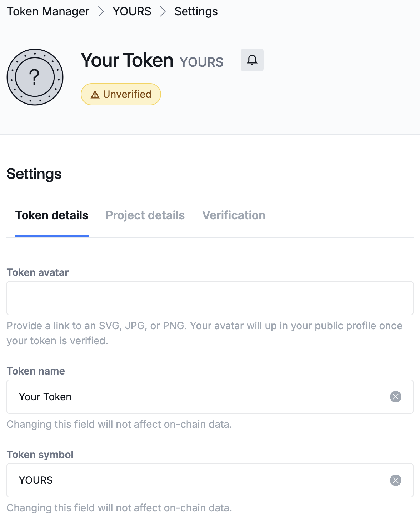The height and width of the screenshot is (522, 420).
Task: Open the Verification tab
Action: (234, 215)
